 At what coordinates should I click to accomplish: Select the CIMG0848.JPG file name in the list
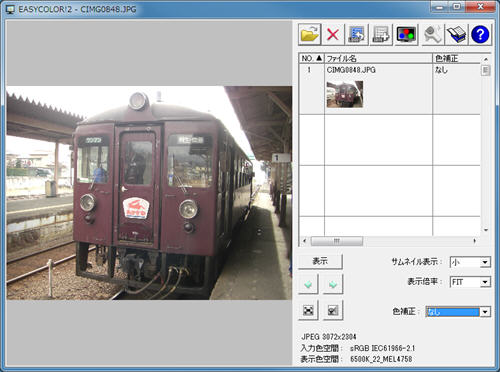click(x=351, y=70)
